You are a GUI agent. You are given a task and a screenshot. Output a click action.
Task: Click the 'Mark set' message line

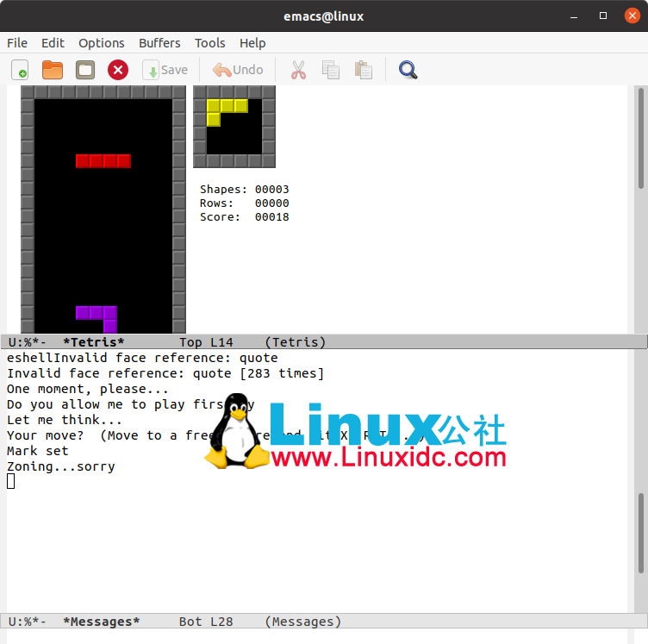37,451
